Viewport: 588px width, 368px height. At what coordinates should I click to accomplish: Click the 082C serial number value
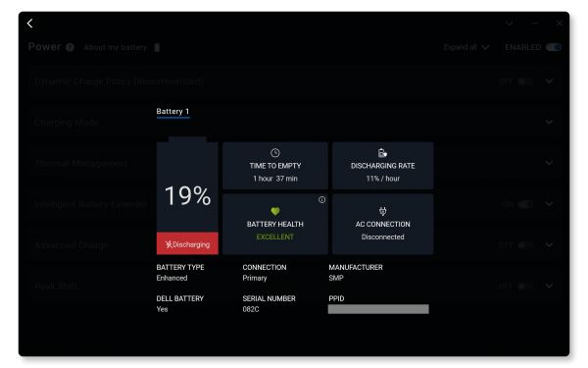pos(251,309)
